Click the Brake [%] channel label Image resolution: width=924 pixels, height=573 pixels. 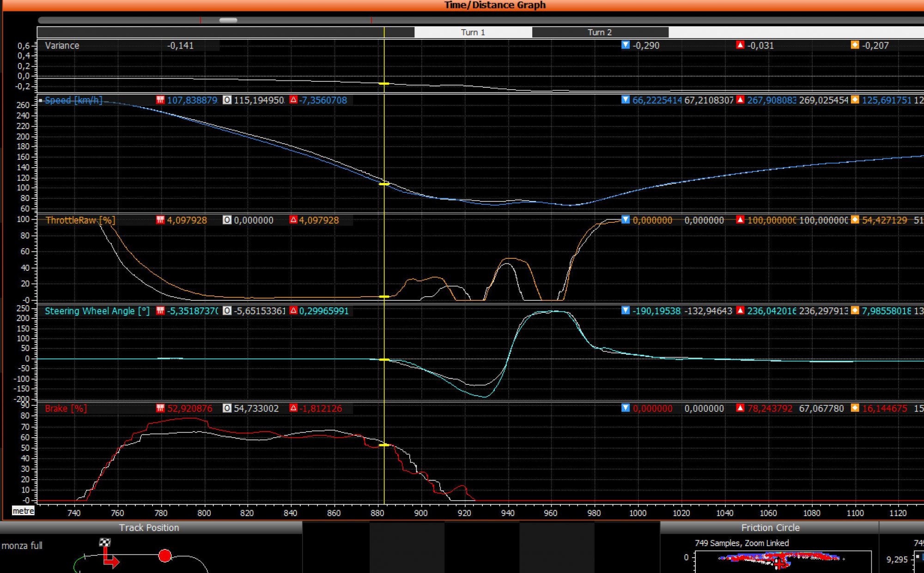[66, 408]
